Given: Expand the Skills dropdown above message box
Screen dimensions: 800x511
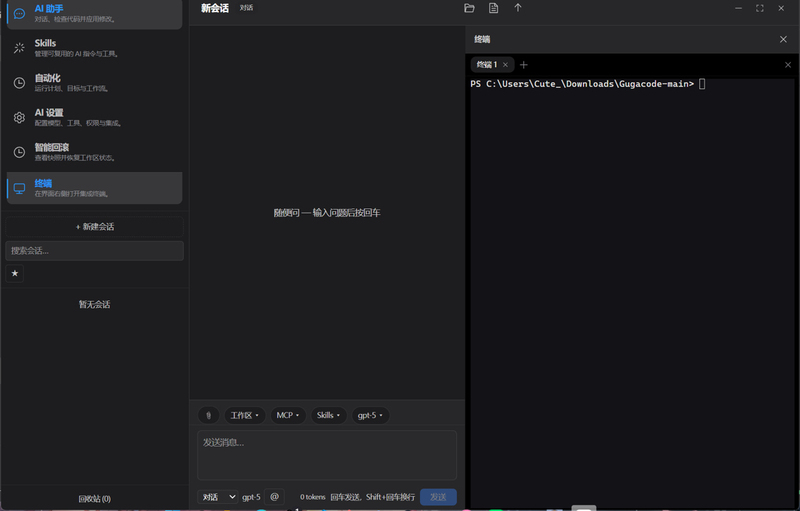Looking at the screenshot, I should pyautogui.click(x=329, y=415).
